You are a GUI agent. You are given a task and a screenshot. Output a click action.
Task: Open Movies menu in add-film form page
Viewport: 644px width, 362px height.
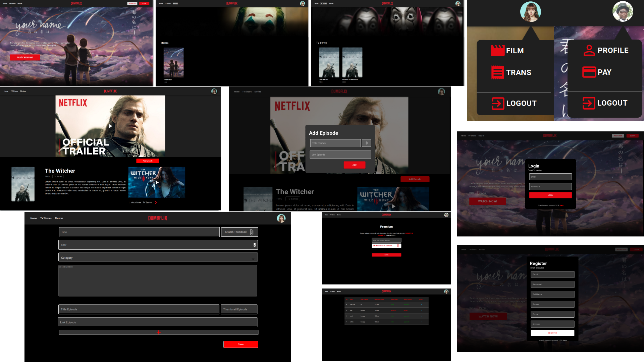(x=59, y=218)
